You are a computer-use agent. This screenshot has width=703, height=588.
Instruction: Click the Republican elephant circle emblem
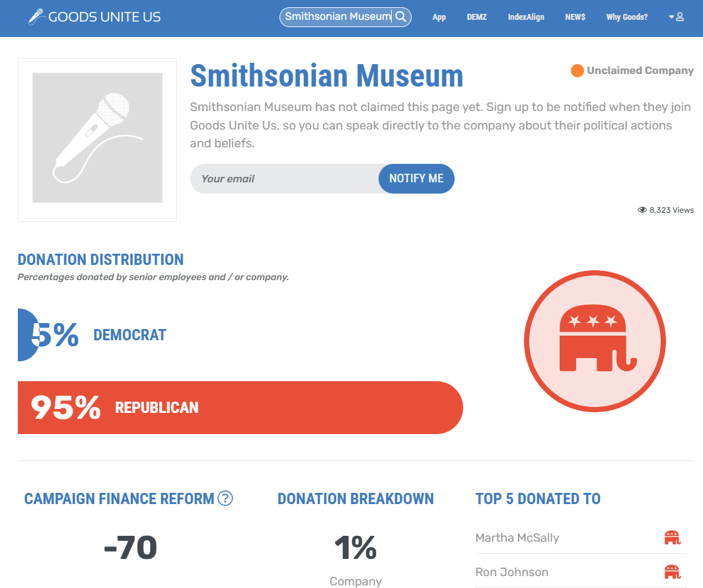pyautogui.click(x=595, y=342)
